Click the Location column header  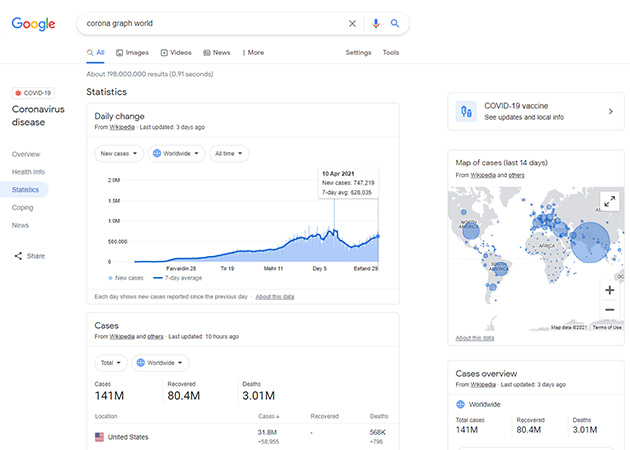[106, 416]
